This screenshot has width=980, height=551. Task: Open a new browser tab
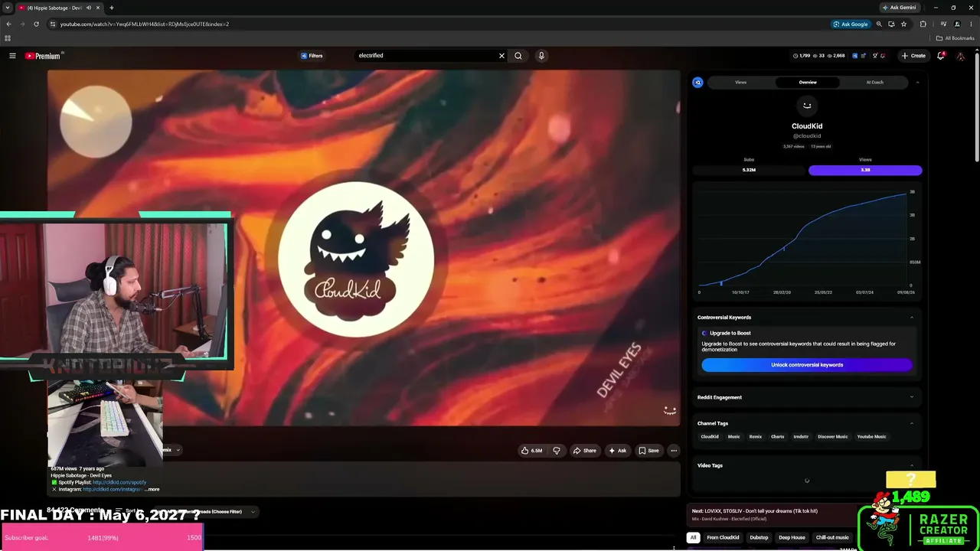pos(112,8)
